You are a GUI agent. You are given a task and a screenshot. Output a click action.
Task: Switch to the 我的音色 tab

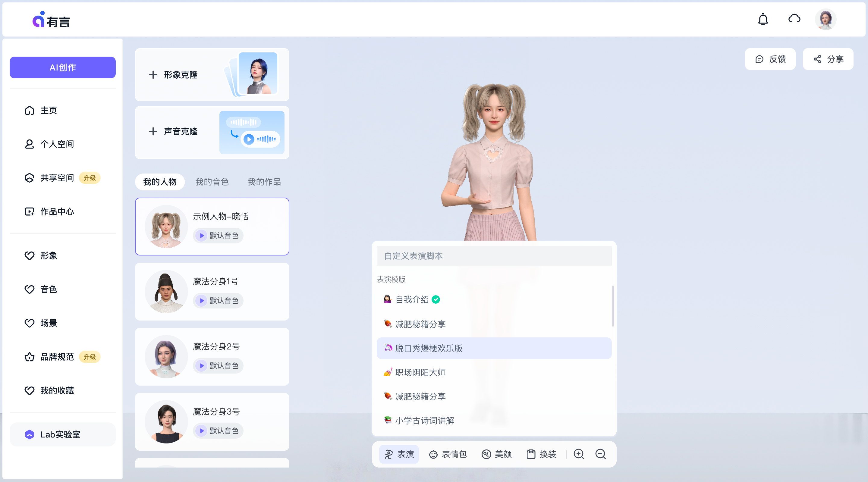212,182
